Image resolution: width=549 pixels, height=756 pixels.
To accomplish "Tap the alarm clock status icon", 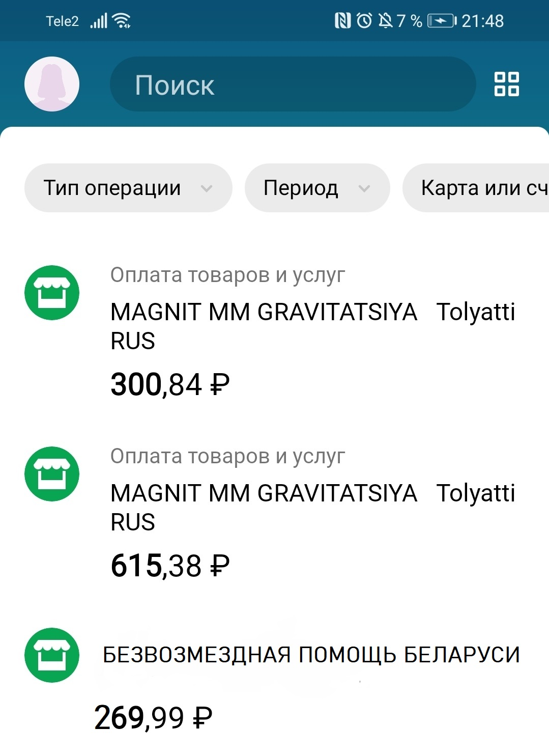I will click(x=364, y=21).
